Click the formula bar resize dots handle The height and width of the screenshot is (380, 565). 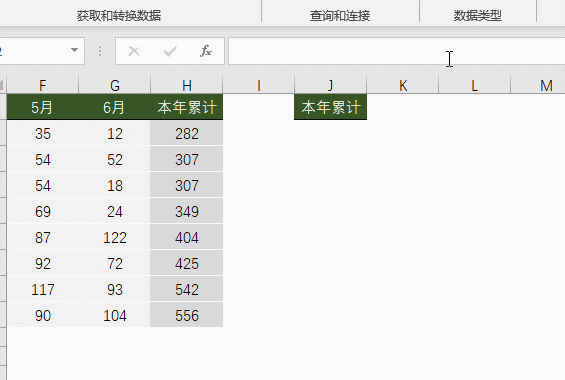point(100,51)
